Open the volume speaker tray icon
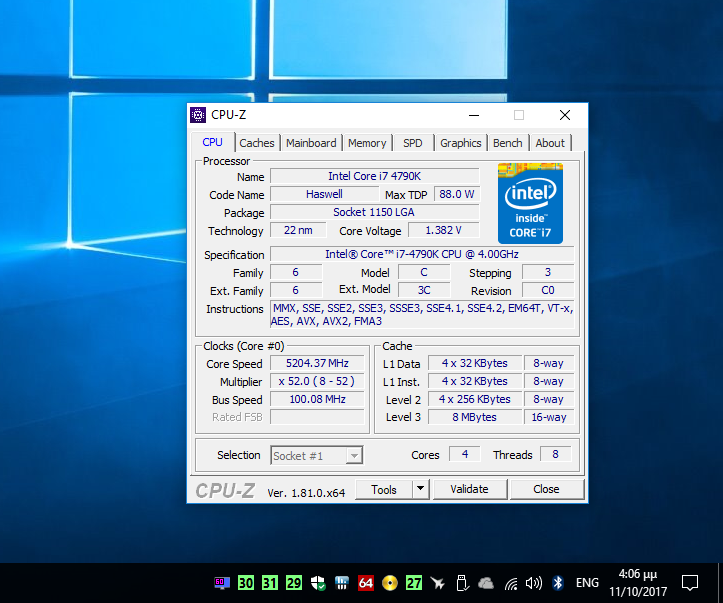Viewport: 723px width, 603px height. [533, 583]
